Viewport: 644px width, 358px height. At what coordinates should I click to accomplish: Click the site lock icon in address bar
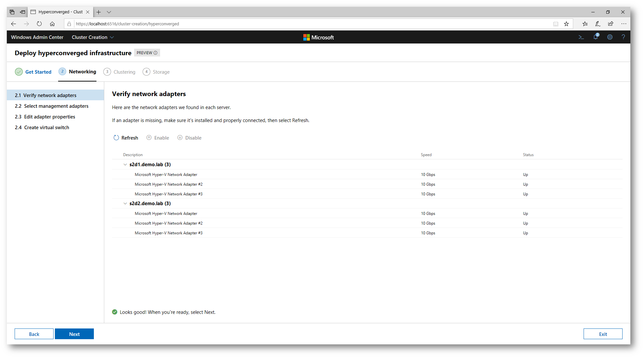click(x=69, y=24)
